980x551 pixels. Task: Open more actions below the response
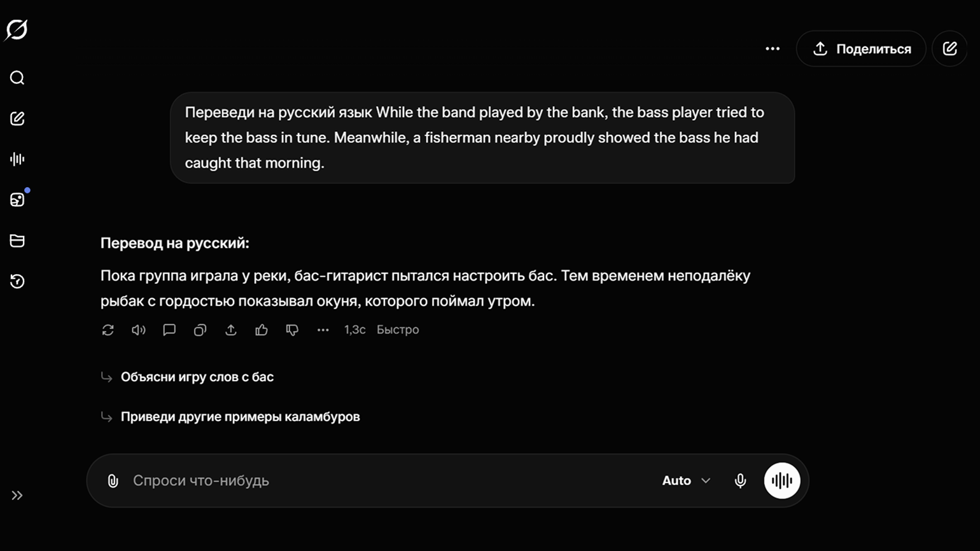coord(323,330)
